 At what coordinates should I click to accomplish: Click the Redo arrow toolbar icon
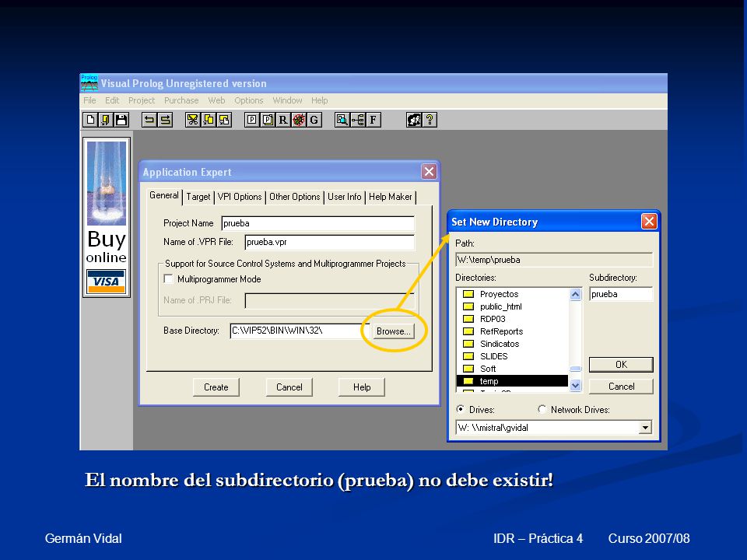pos(165,120)
